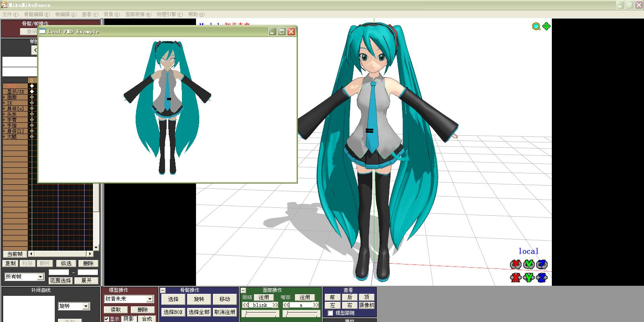Expand the 手臂 bone group
Image resolution: width=644 pixels, height=322 pixels.
(4, 120)
